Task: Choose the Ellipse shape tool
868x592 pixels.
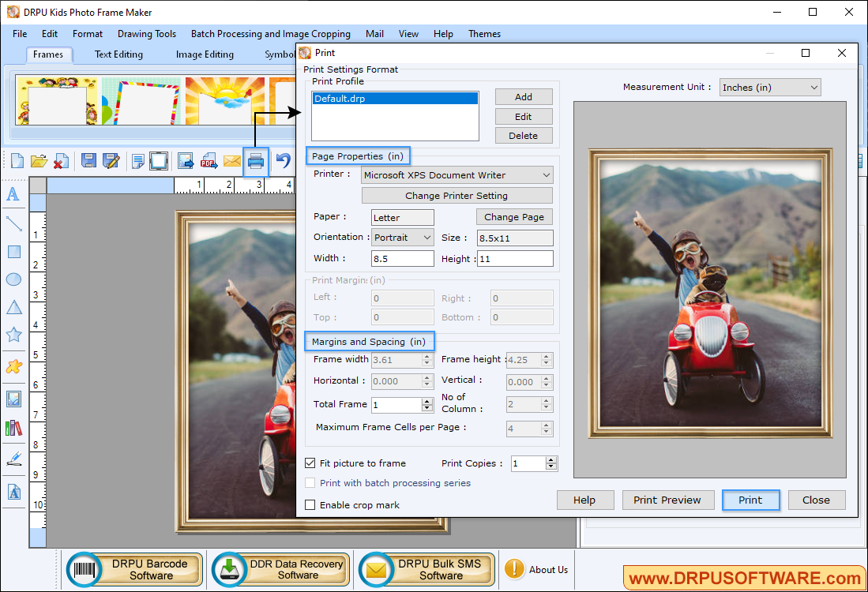Action: pyautogui.click(x=13, y=279)
